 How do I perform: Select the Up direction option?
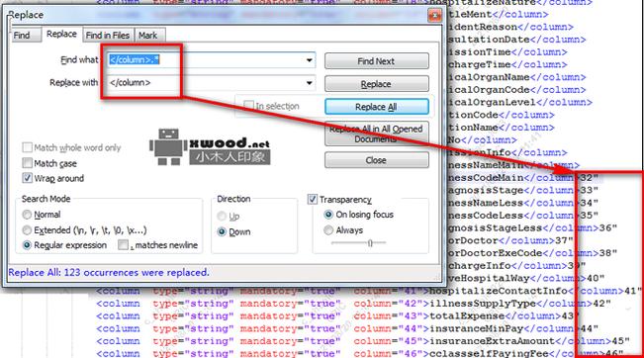222,216
